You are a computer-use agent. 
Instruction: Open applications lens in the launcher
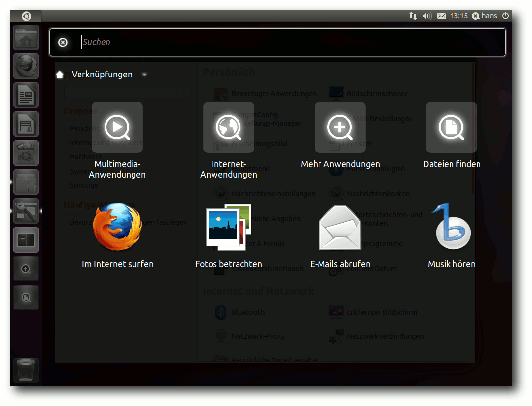tap(26, 269)
